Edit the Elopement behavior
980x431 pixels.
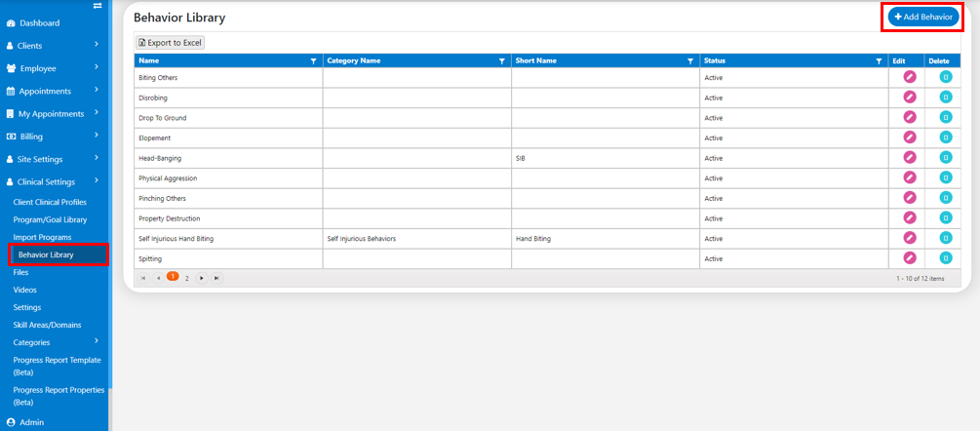point(910,137)
